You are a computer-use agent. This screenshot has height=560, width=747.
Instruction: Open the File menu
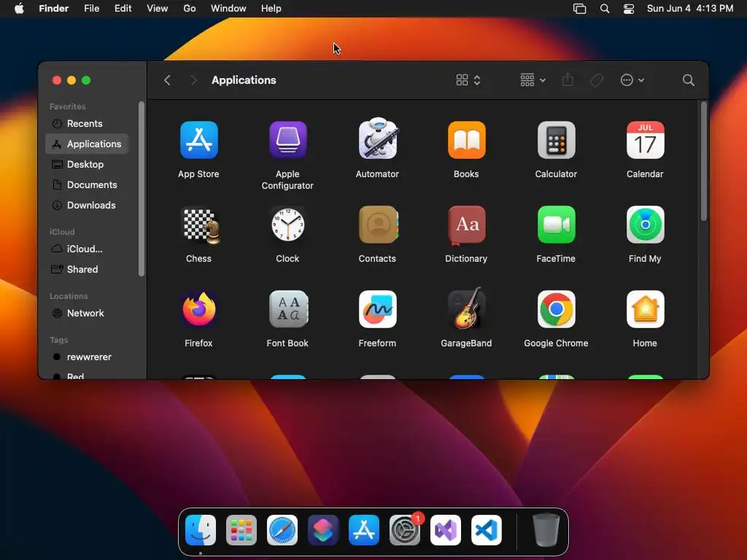(91, 9)
